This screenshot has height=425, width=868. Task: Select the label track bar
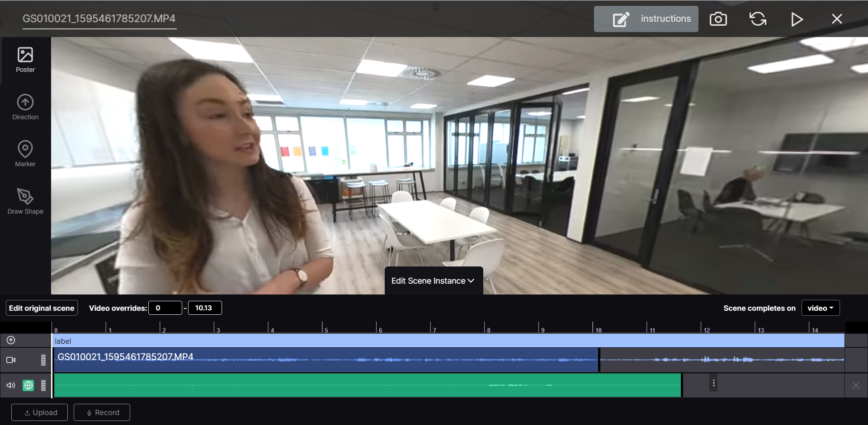448,341
